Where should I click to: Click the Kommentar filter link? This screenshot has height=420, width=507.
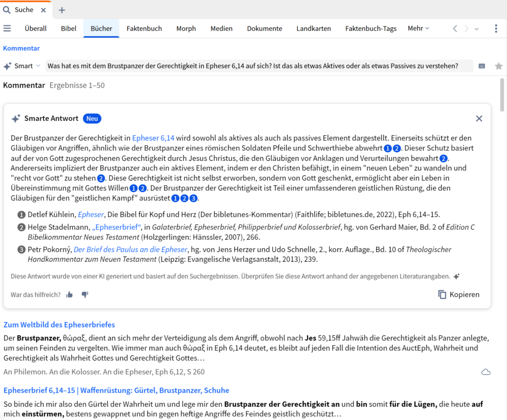point(21,48)
